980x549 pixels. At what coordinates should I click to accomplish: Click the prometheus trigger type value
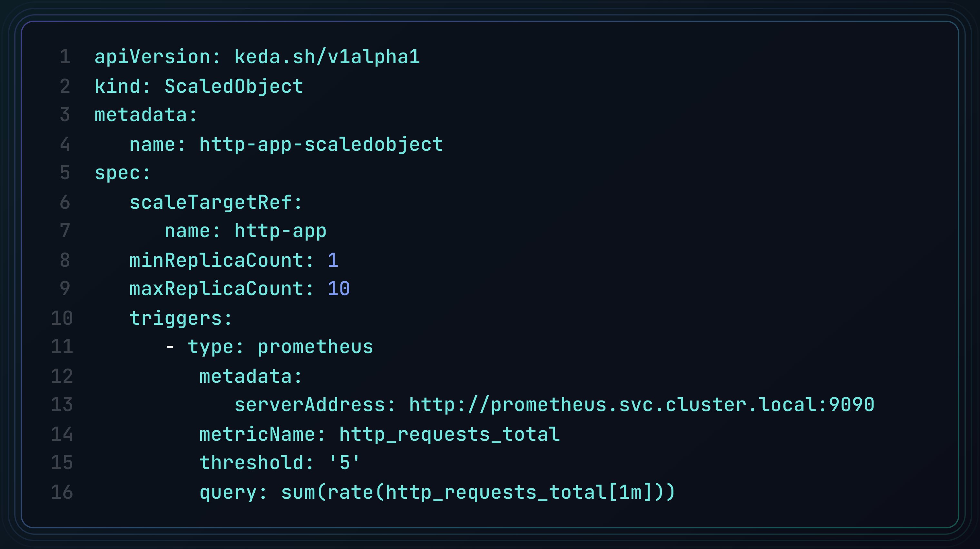(315, 347)
